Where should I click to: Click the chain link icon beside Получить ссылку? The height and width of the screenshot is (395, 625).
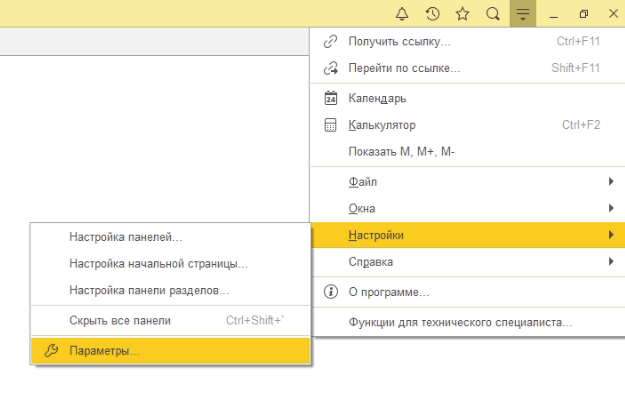point(330,41)
